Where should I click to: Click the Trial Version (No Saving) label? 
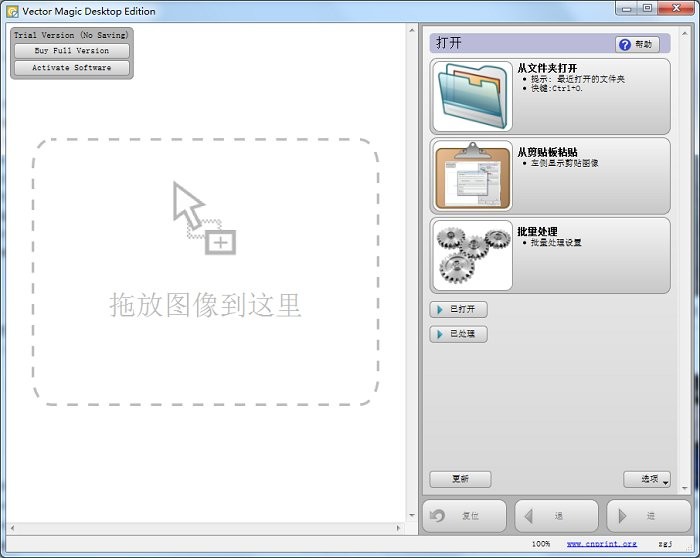click(x=71, y=35)
